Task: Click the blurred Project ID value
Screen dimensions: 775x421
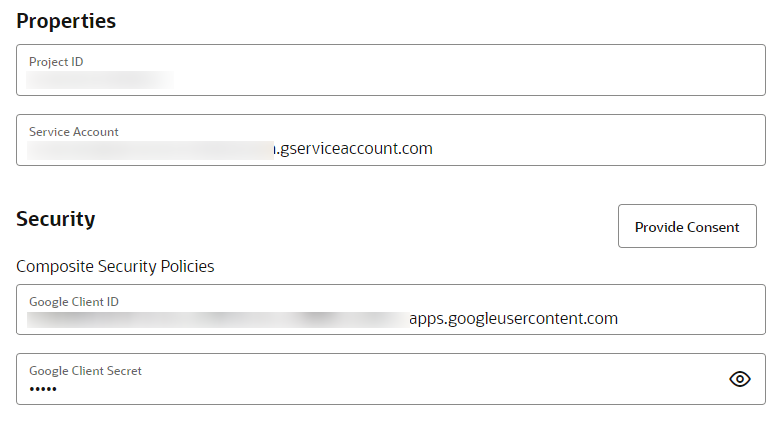Action: click(100, 79)
